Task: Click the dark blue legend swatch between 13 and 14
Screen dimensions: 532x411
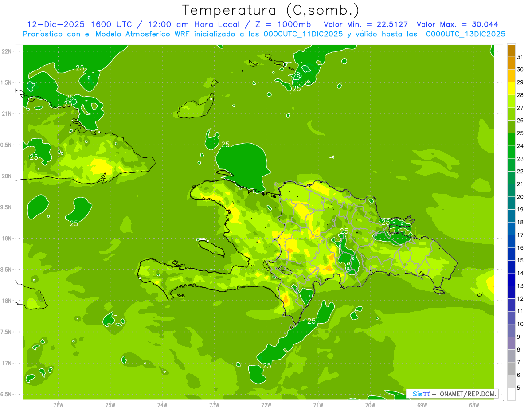Action: (511, 279)
